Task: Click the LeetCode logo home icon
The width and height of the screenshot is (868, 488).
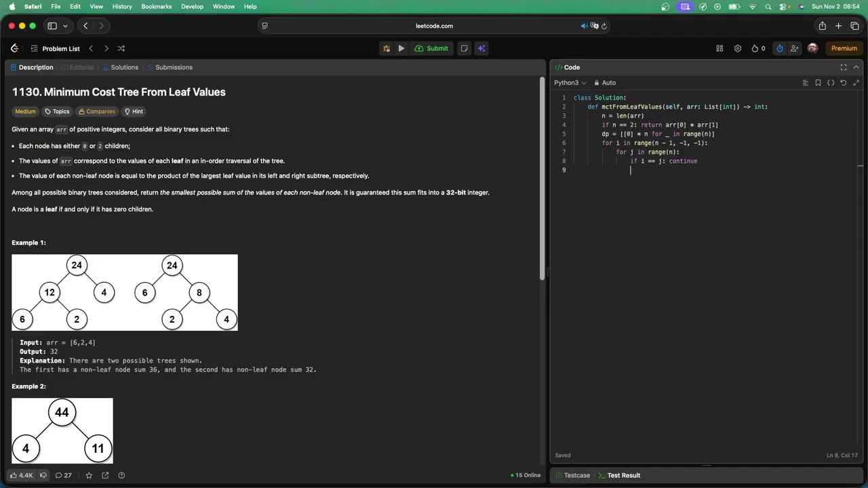Action: pyautogui.click(x=14, y=48)
